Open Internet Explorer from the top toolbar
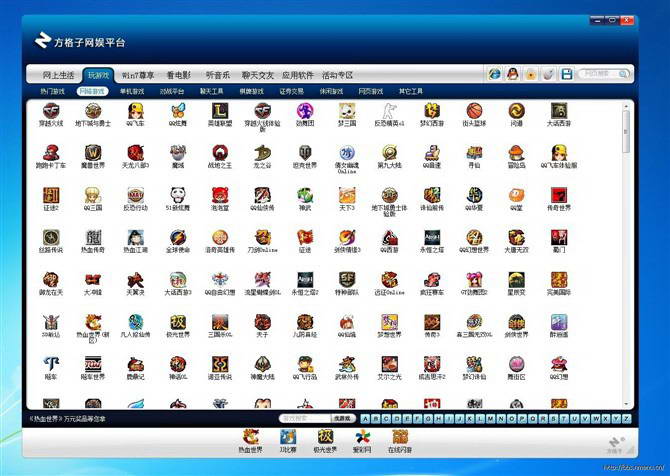 click(495, 74)
